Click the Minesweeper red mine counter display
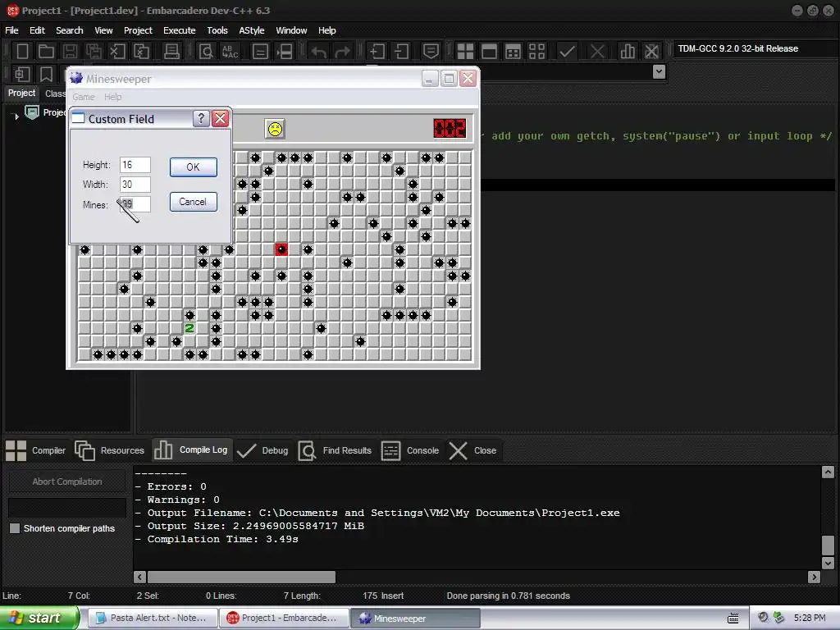The height and width of the screenshot is (630, 840). click(450, 129)
